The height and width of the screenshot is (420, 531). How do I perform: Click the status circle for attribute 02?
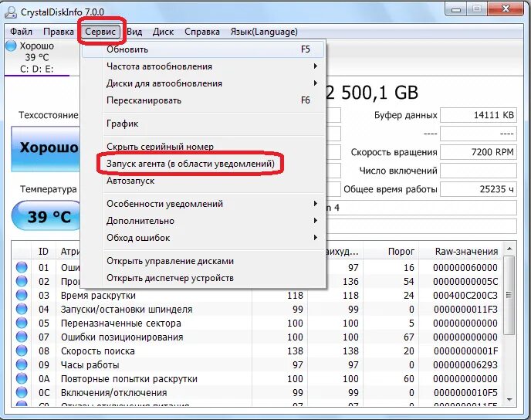tap(22, 281)
